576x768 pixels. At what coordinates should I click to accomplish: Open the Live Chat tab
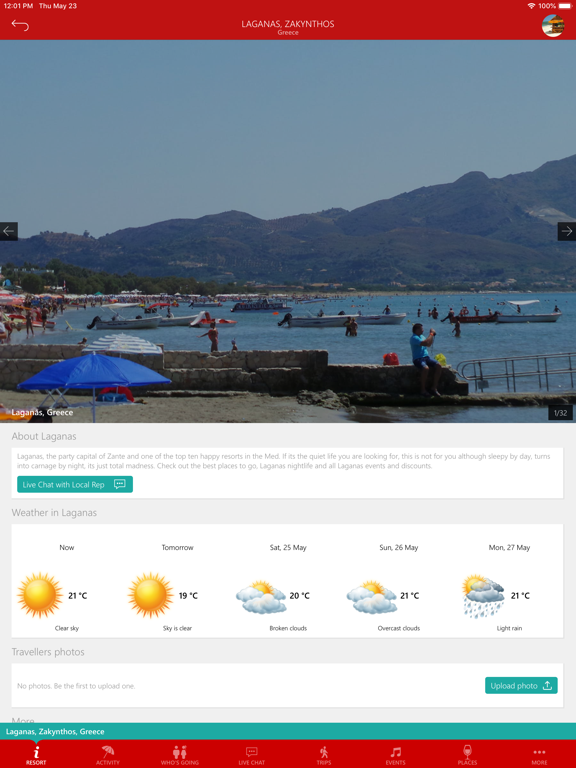coord(252,755)
